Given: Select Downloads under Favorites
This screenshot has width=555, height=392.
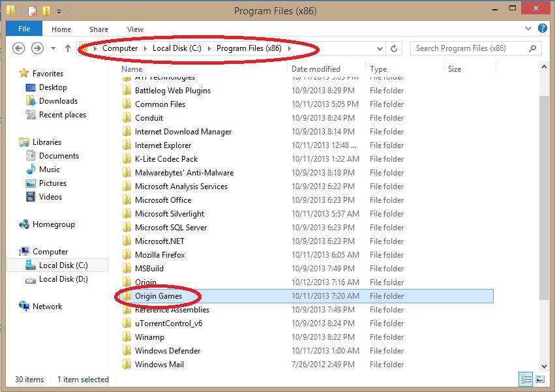Looking at the screenshot, I should tap(58, 101).
